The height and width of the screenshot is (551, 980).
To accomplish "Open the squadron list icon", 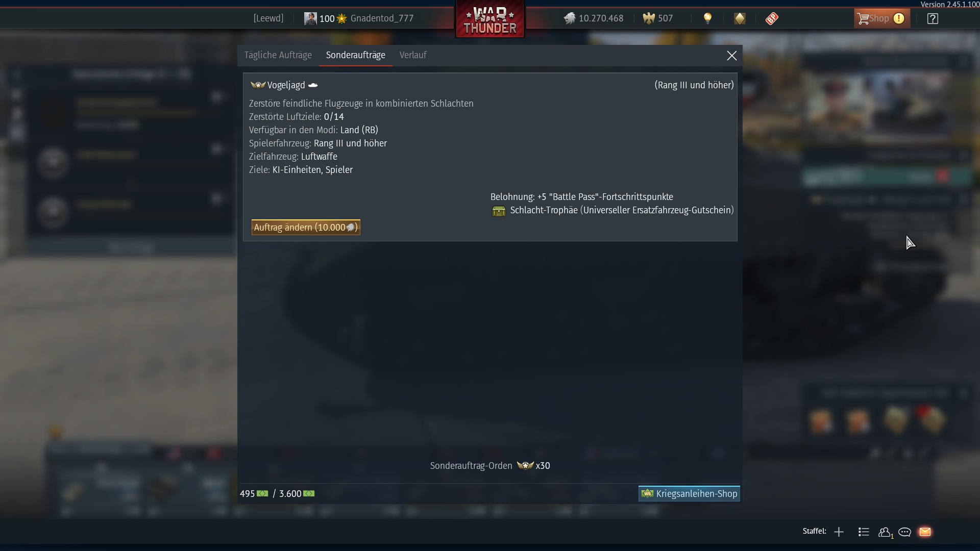I will click(x=864, y=532).
